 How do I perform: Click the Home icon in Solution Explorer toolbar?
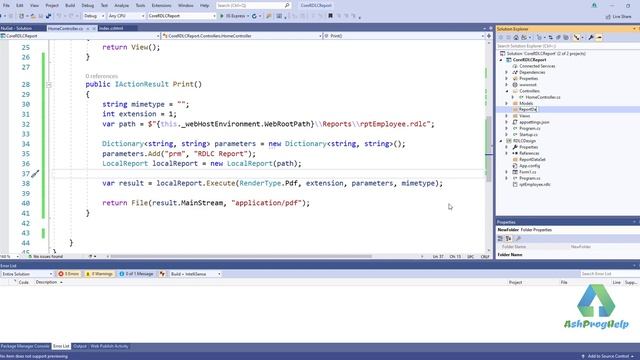[x=516, y=38]
